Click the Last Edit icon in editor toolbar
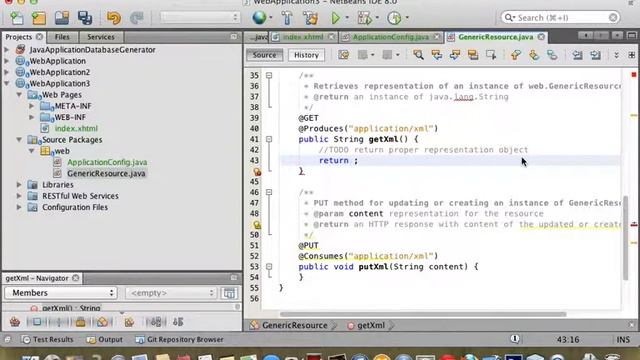This screenshot has height=360, width=640. click(x=344, y=55)
